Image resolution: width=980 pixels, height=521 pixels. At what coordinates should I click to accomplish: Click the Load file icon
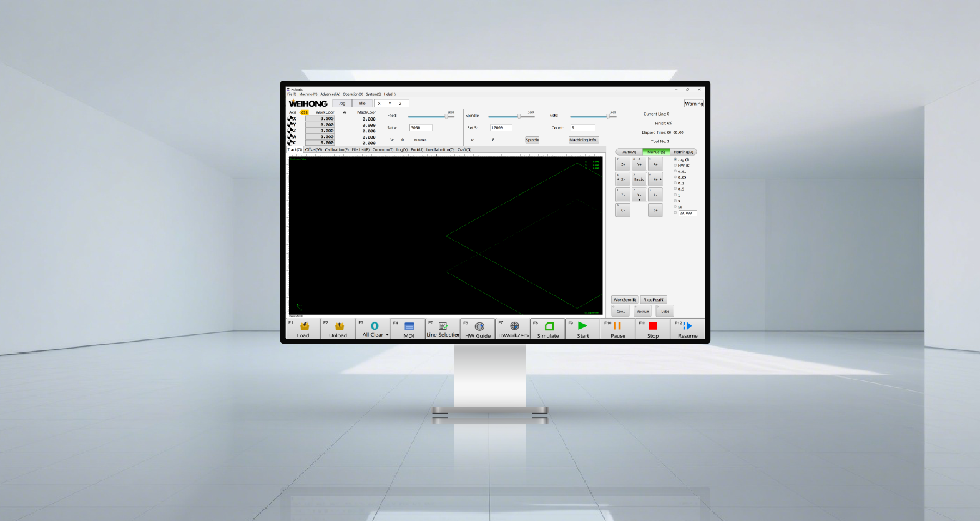(x=304, y=326)
